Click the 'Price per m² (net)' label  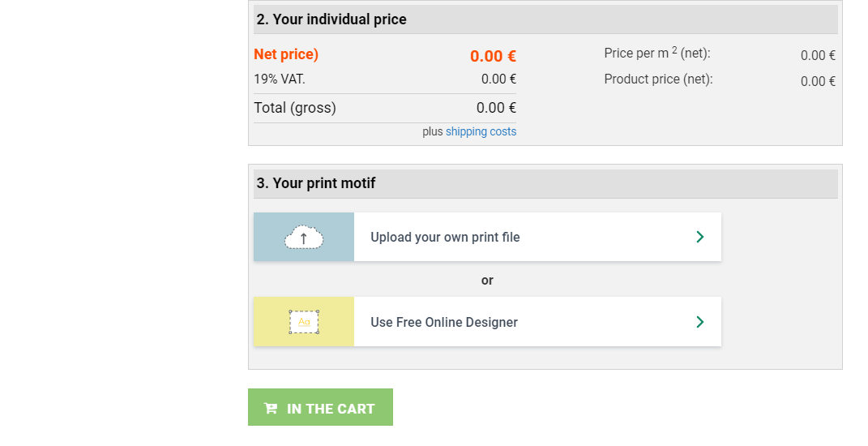point(656,54)
